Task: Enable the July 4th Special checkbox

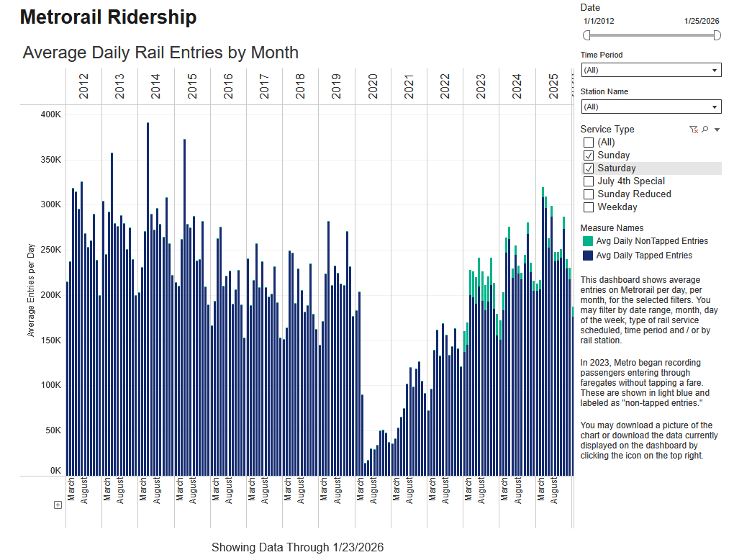Action: point(589,181)
